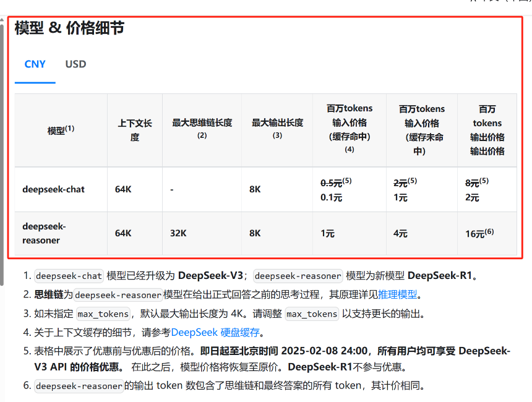Click the bold DeepSeek-V3； text in note 1
Viewport: 532px width, 402px height.
(x=213, y=275)
